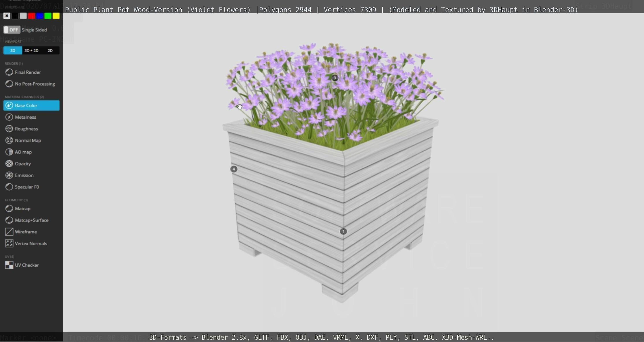Display the Normal Map icon

[x=9, y=140]
